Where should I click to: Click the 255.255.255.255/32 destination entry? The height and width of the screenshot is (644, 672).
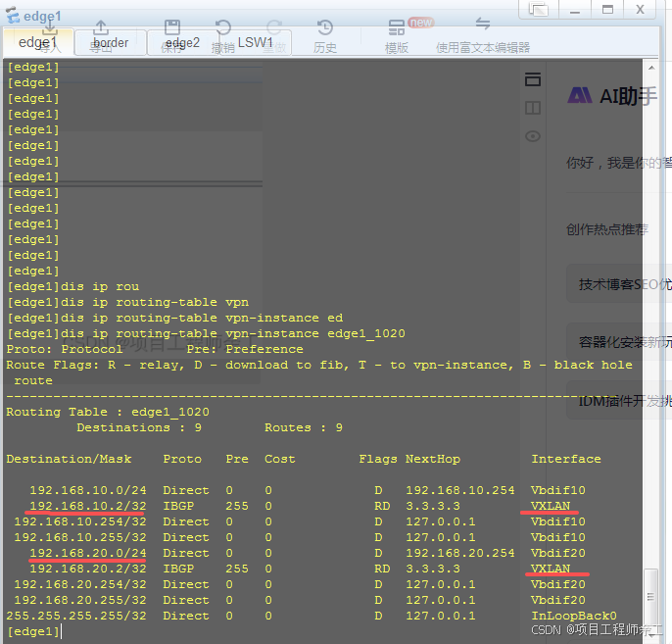(76, 616)
